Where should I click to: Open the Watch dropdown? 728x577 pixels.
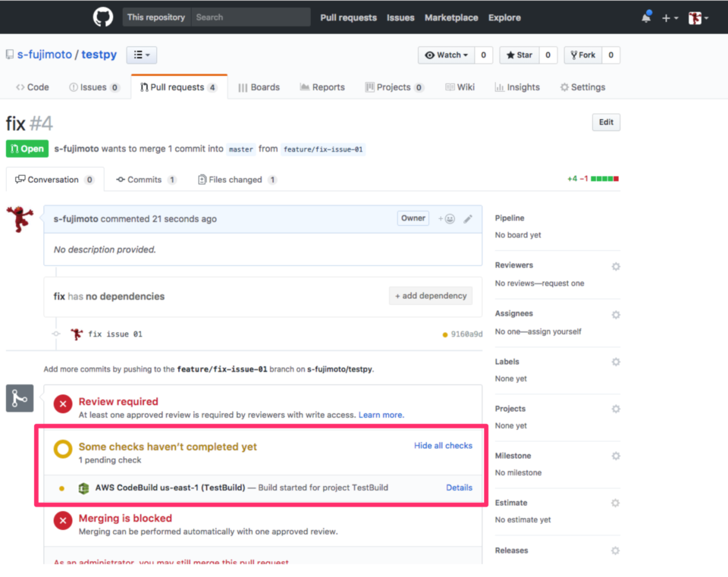pos(446,55)
